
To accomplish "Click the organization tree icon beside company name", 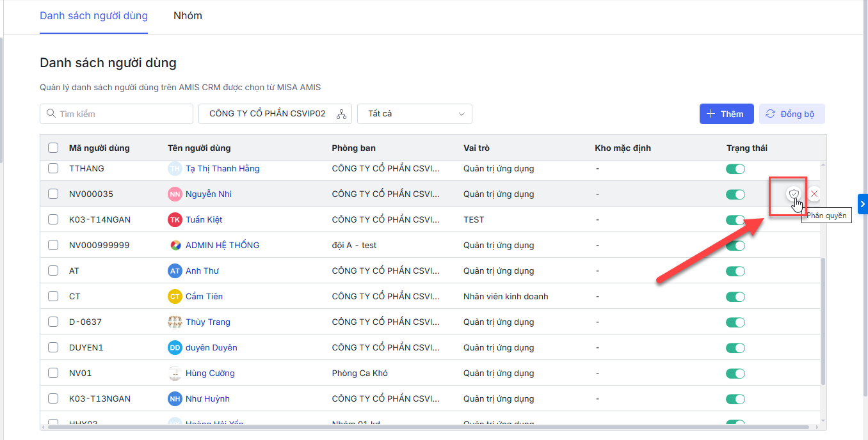I will point(341,114).
